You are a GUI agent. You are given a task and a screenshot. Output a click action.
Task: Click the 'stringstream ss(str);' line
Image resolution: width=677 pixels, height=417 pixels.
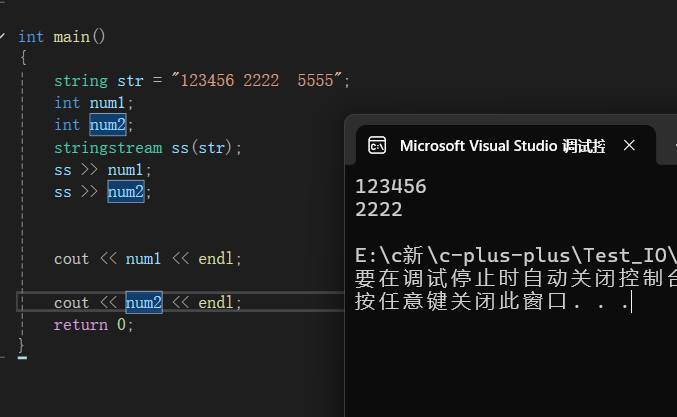pos(148,148)
